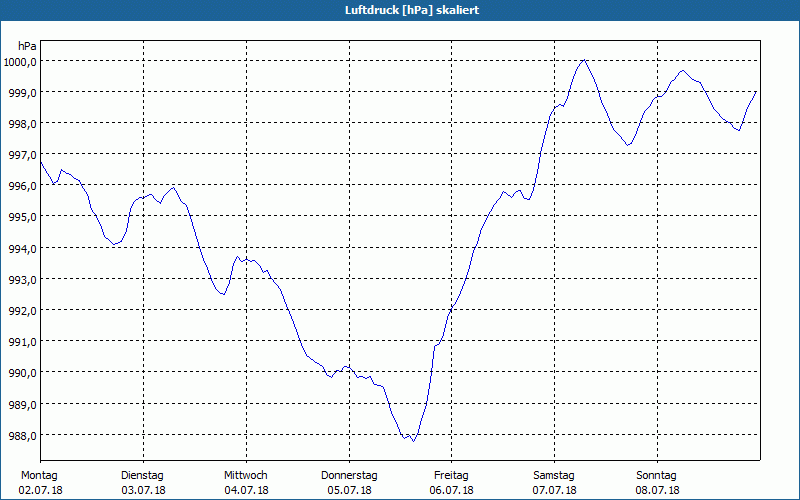Click the date 08.07.18
Viewport: 800px width, 500px height.
tap(657, 490)
